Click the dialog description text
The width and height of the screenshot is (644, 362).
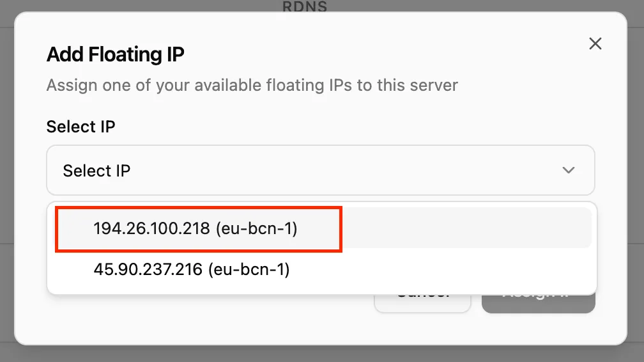pyautogui.click(x=252, y=85)
